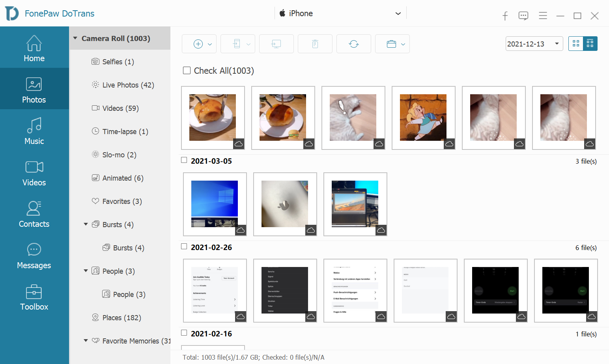The height and width of the screenshot is (364, 609).
Task: Click the Export to PC icon
Action: pyautogui.click(x=276, y=44)
